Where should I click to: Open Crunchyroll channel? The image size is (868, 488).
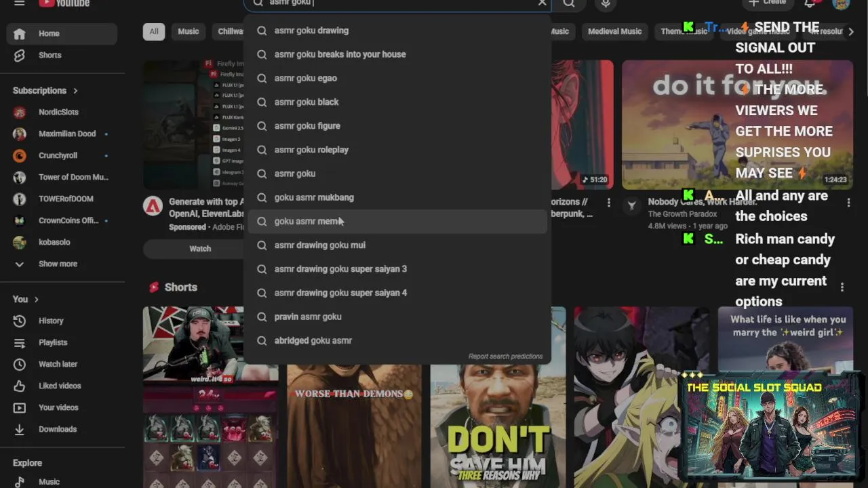(62, 155)
